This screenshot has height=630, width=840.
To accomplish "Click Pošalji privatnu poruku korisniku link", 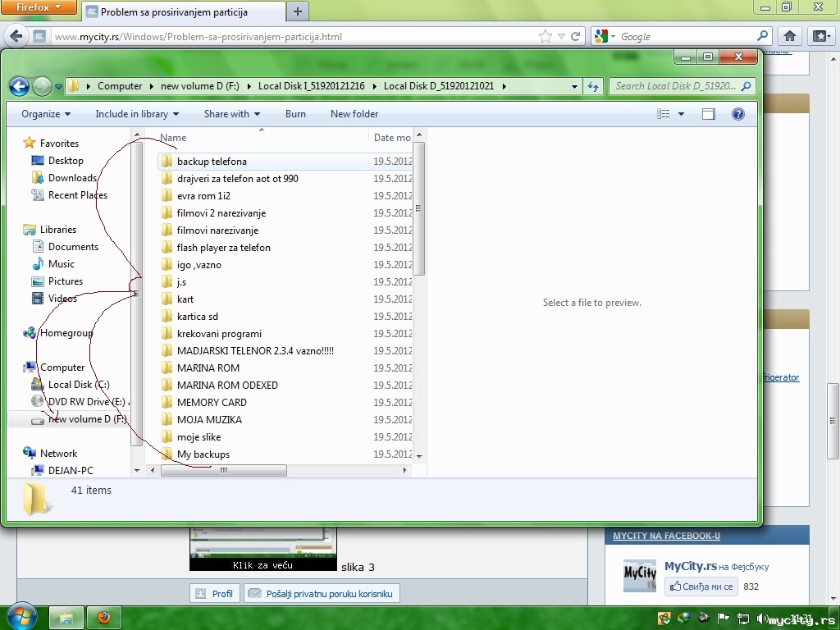I will [322, 593].
